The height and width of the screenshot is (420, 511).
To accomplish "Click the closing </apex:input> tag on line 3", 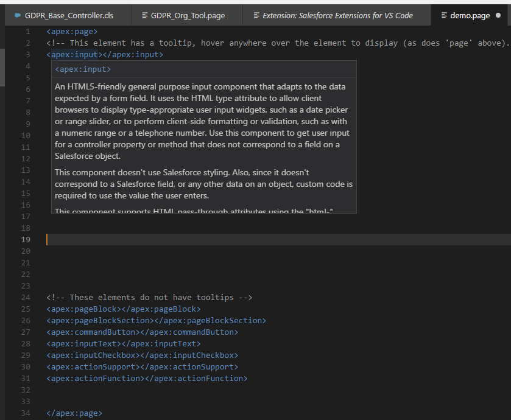I will [133, 55].
